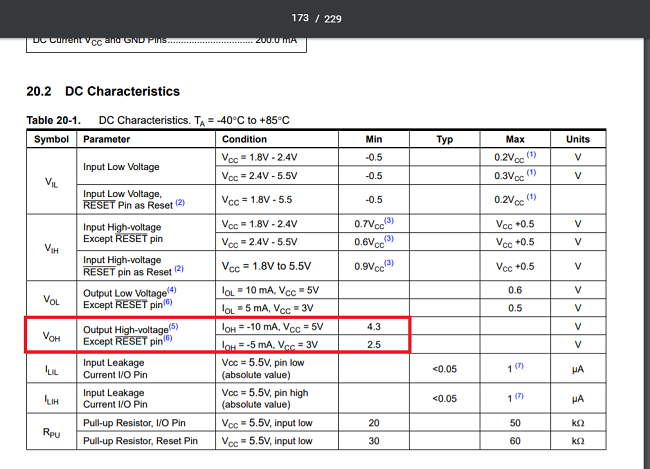Click the Max value 50
The image size is (650, 469).
click(515, 423)
